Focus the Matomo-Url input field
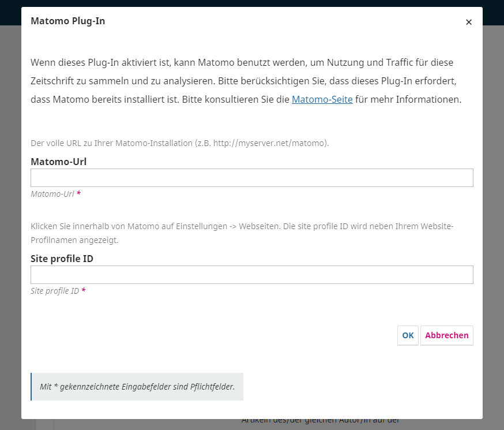This screenshot has width=504, height=430. coord(251,178)
